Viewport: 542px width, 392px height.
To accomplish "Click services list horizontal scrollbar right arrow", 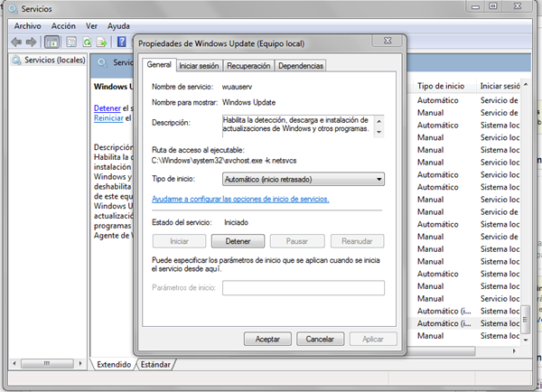I will (514, 351).
